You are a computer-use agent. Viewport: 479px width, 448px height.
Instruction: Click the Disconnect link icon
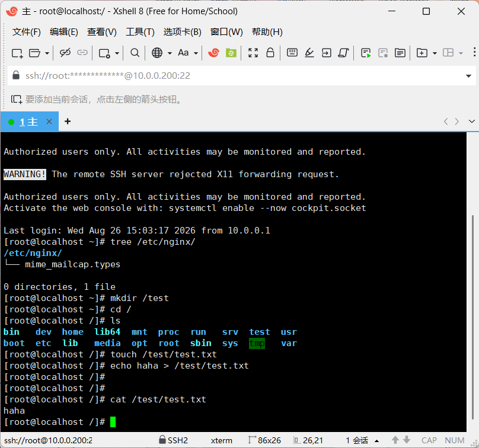pos(65,53)
